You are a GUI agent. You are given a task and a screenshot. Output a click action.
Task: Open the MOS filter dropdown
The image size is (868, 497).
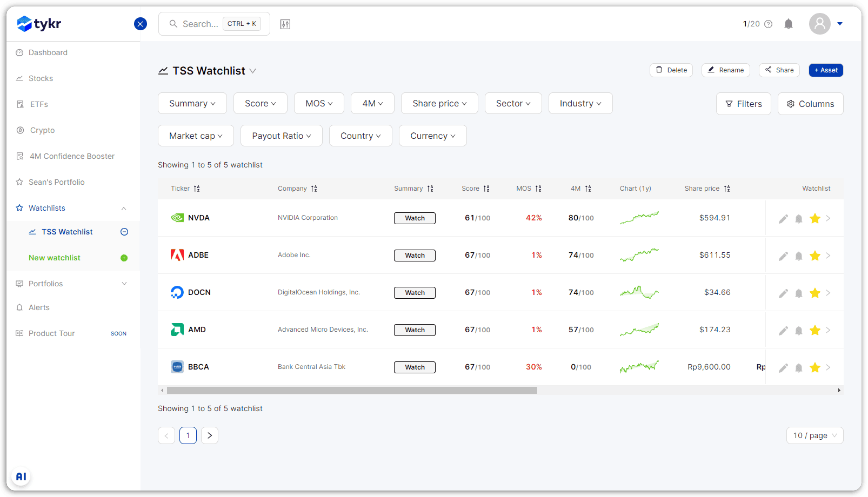point(319,103)
